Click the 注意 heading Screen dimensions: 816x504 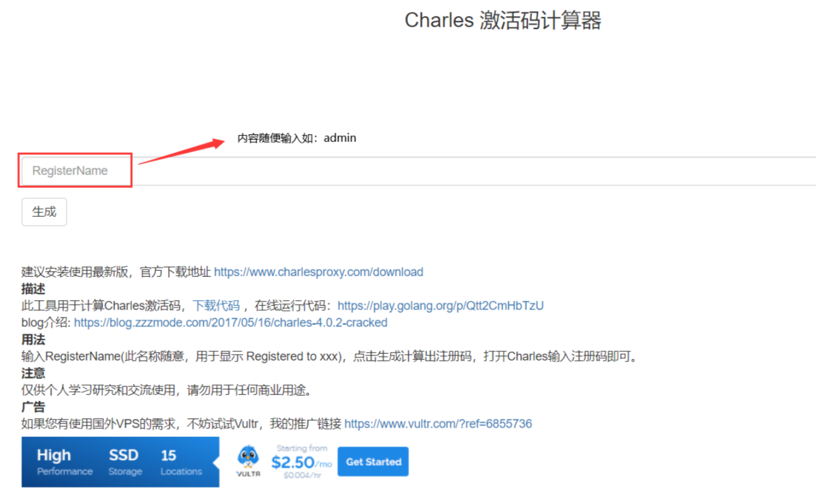tap(33, 373)
